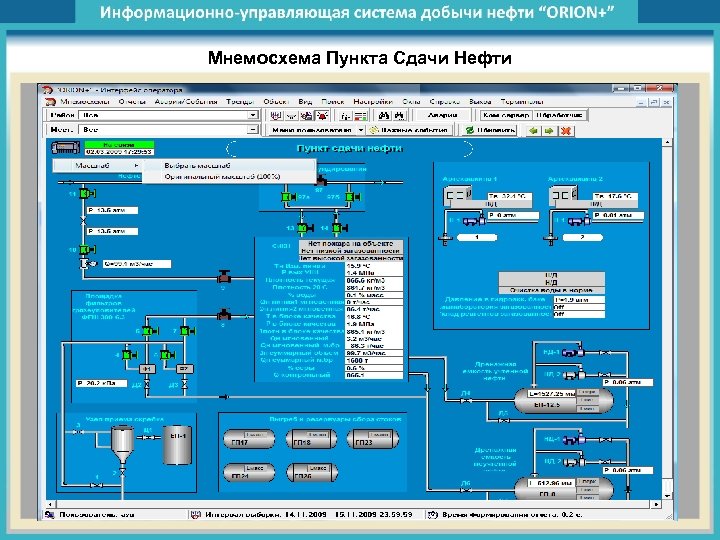The width and height of the screenshot is (720, 540).
Task: Click the Обновить refresh button
Action: [x=490, y=130]
